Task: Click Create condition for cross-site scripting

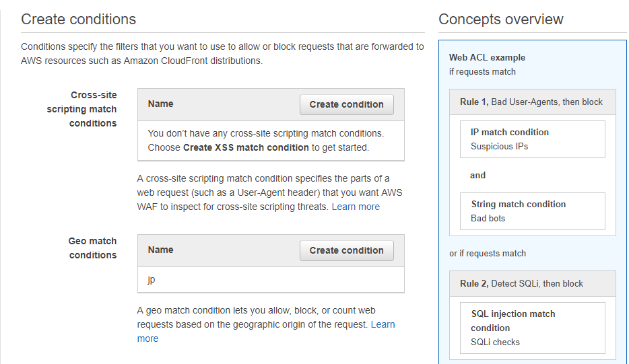Action: (x=346, y=104)
